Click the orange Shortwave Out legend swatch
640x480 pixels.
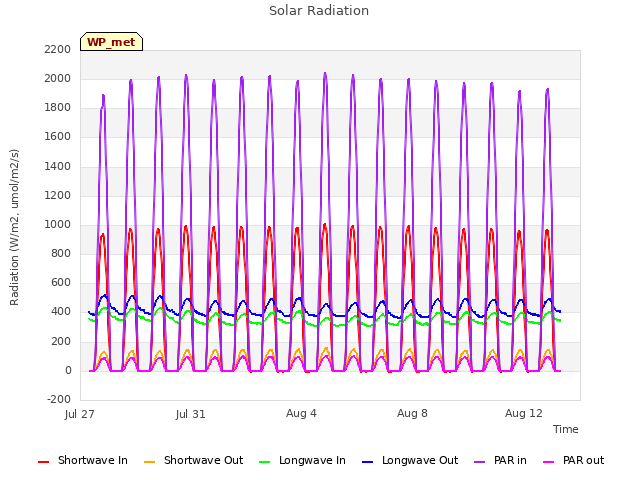(x=149, y=462)
